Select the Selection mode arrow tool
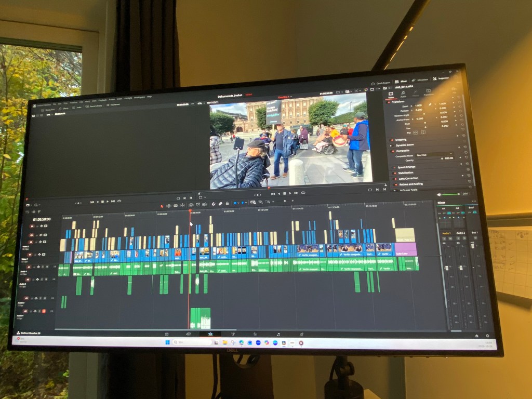The width and height of the screenshot is (532, 399). click(x=162, y=206)
